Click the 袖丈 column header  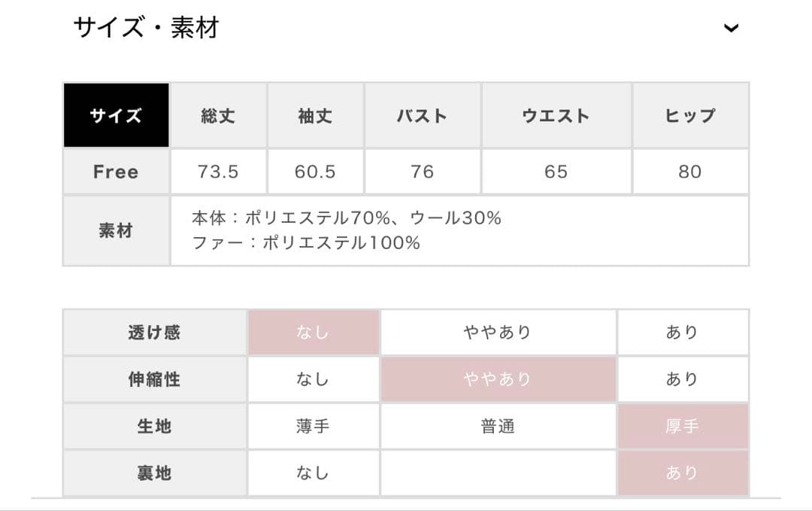coord(316,115)
